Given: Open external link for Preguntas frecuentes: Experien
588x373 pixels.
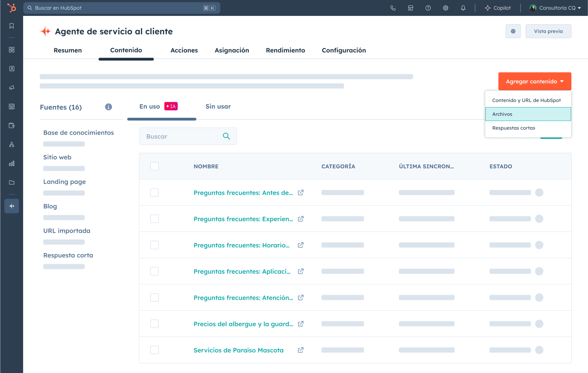Looking at the screenshot, I should 301,219.
